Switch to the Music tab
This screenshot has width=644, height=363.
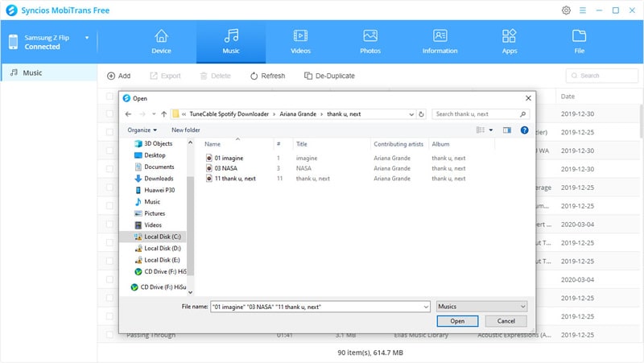tap(231, 42)
